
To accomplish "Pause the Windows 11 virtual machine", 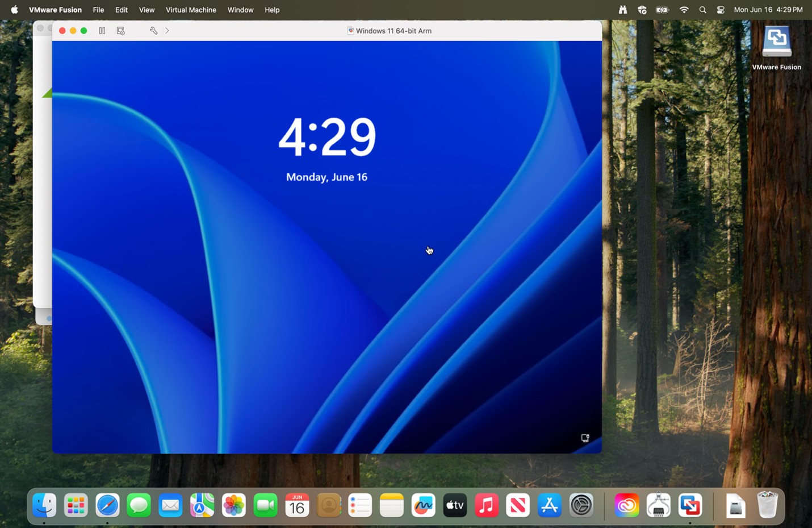I will [x=102, y=31].
